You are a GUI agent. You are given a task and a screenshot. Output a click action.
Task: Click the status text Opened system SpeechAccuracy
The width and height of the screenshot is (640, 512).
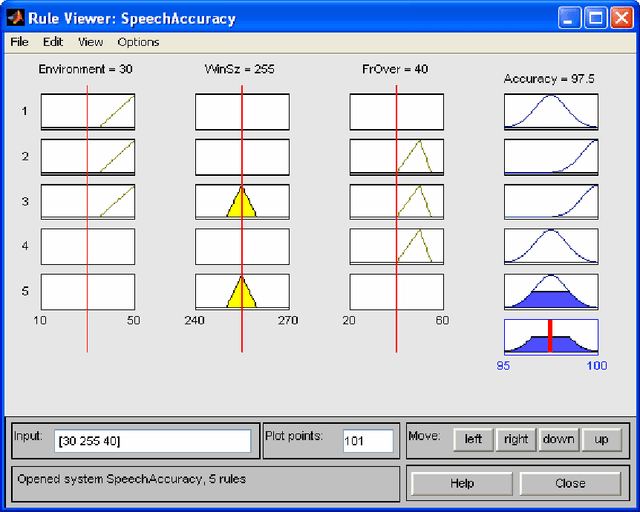pos(131,479)
